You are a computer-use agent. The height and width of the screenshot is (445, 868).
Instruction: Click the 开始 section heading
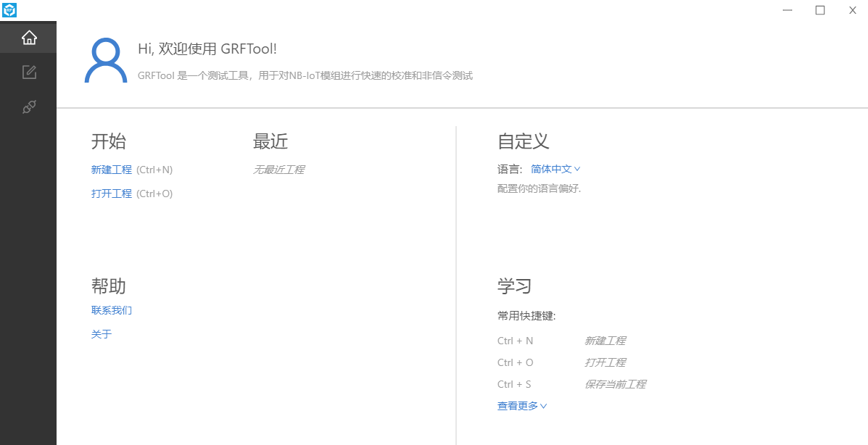(x=109, y=141)
